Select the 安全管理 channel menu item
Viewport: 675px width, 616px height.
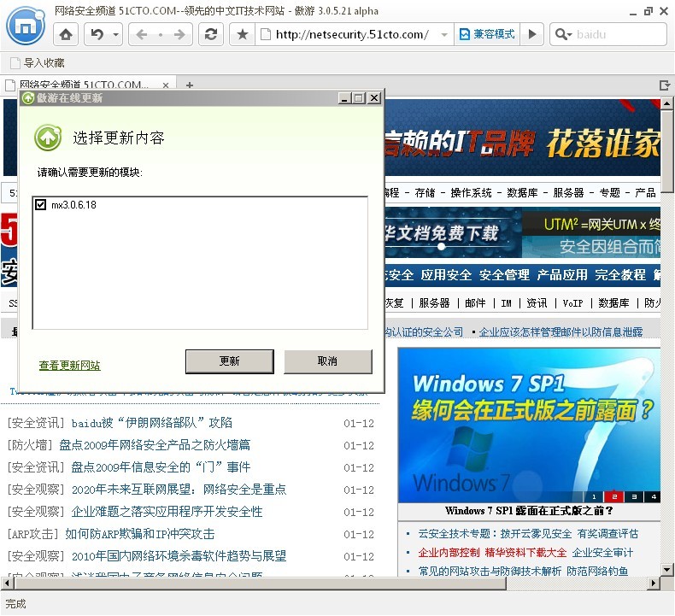click(504, 274)
